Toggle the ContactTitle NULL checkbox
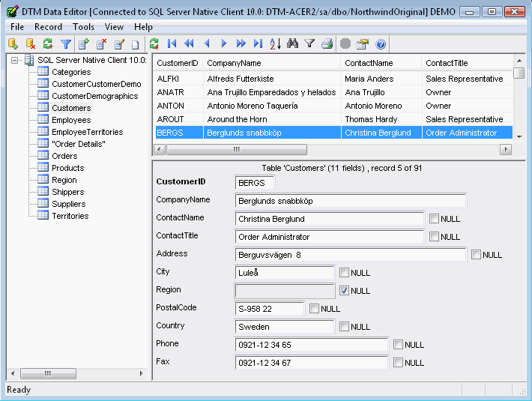532x401 pixels. coord(434,236)
